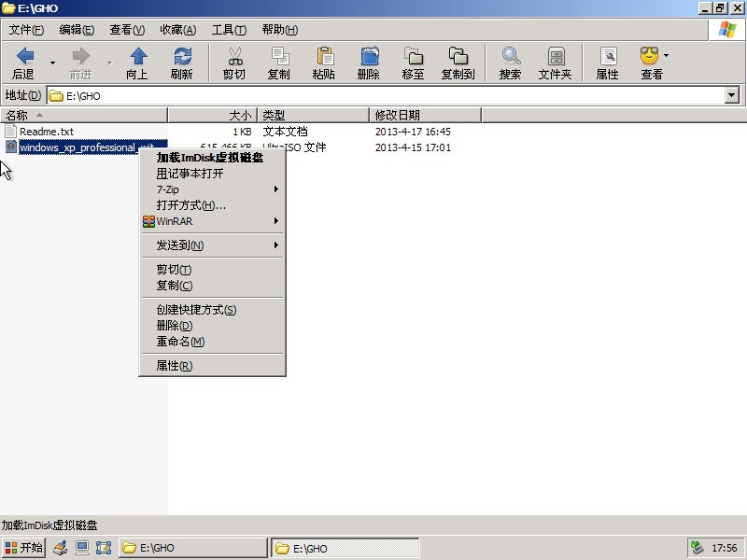747x560 pixels.
Task: Expand the WinRAR submenu
Action: pos(275,221)
